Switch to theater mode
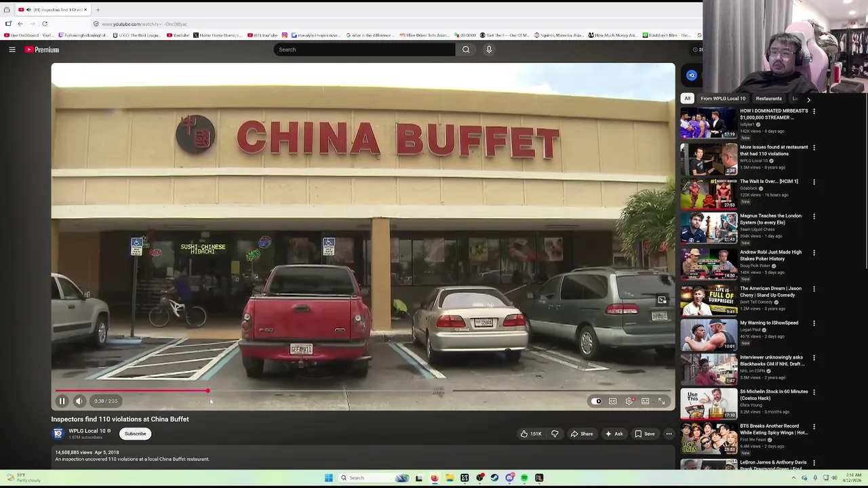The height and width of the screenshot is (488, 868). click(x=646, y=401)
